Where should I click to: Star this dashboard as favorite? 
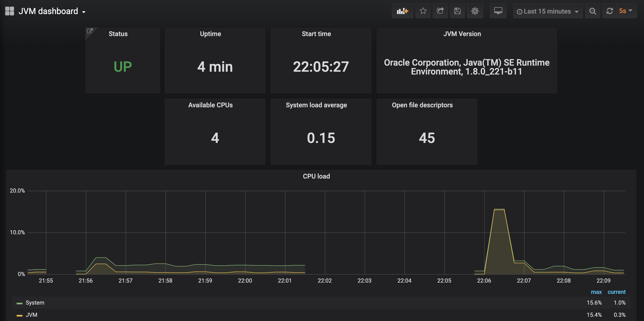click(423, 11)
